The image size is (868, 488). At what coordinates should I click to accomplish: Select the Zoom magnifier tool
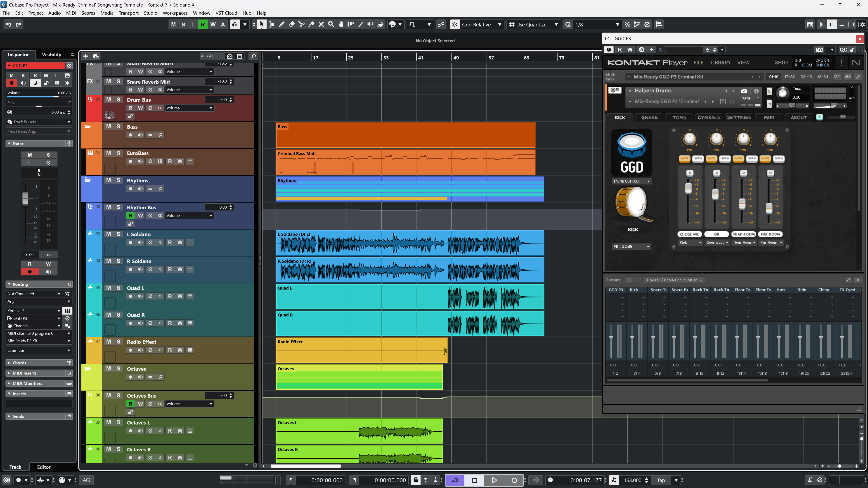pos(331,24)
